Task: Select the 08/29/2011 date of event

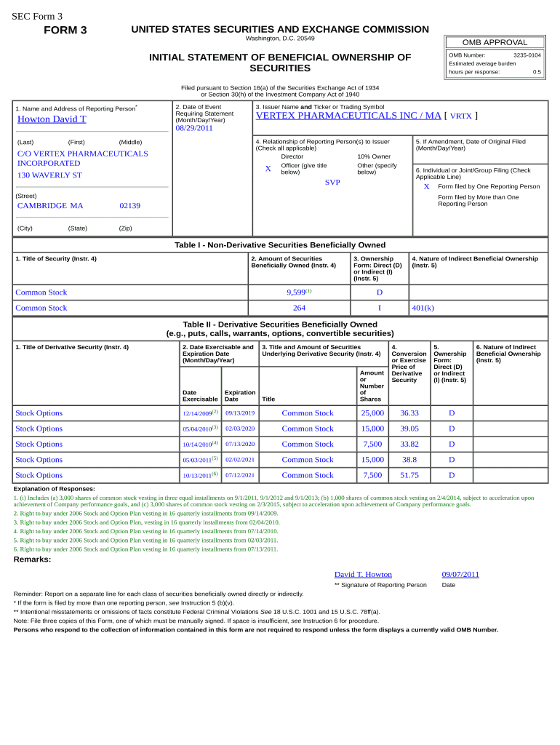Action: [194, 129]
